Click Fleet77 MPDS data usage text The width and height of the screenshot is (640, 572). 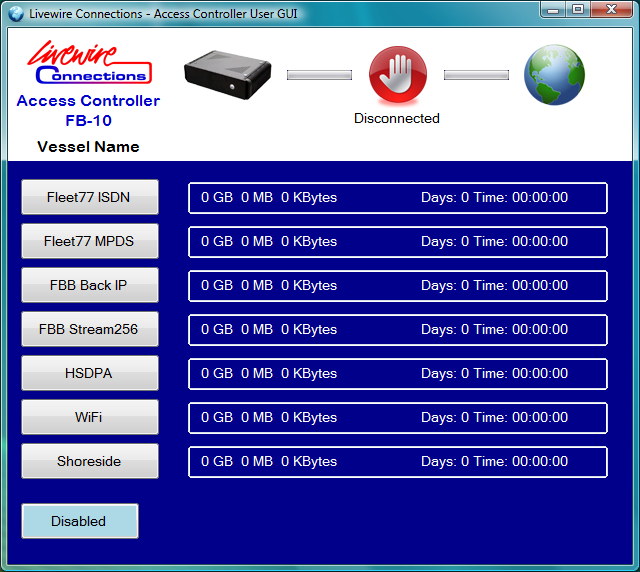point(269,241)
